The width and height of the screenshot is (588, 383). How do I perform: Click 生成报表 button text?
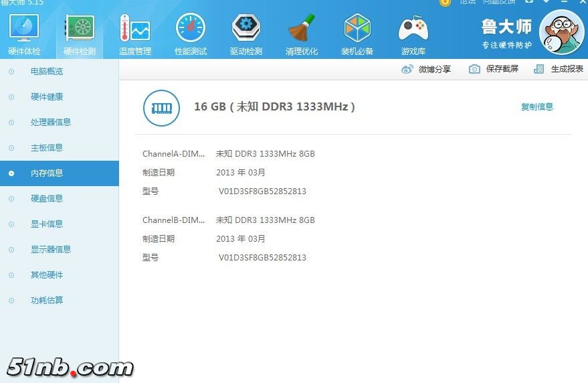[x=567, y=69]
